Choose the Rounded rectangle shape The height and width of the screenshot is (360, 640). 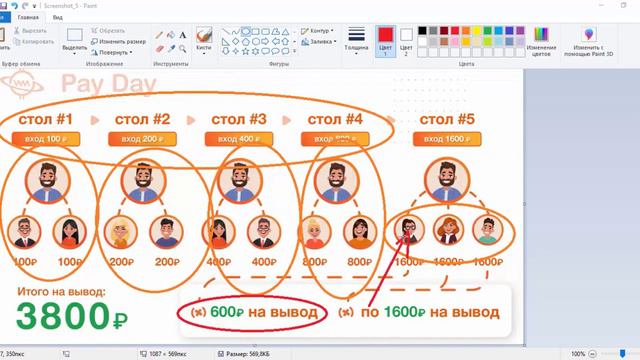tap(265, 32)
